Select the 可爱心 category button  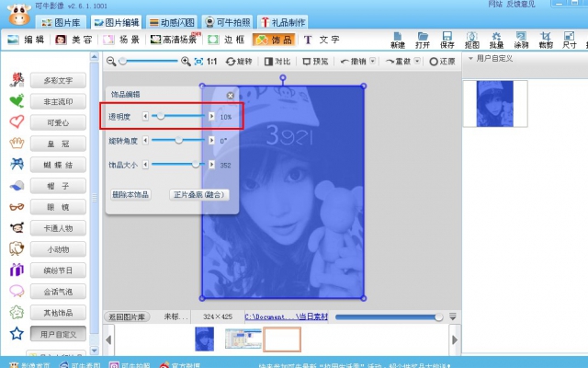point(58,122)
